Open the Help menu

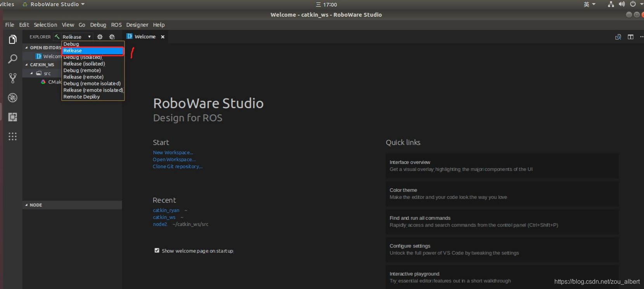(159, 25)
